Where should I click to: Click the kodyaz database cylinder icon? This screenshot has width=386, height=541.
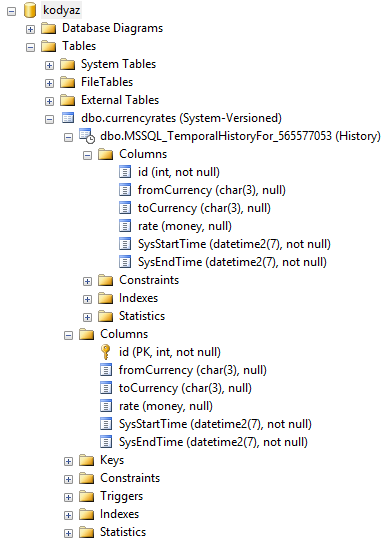point(30,10)
